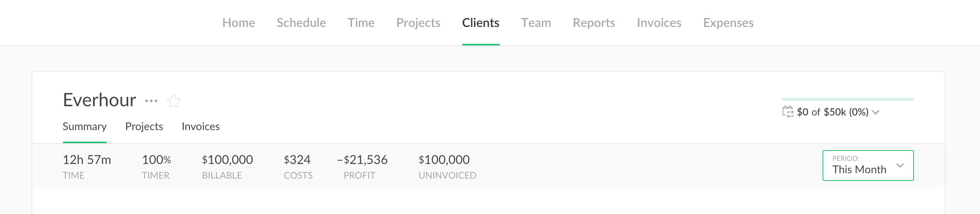This screenshot has width=980, height=214.
Task: Open the Schedule page
Action: tap(301, 23)
